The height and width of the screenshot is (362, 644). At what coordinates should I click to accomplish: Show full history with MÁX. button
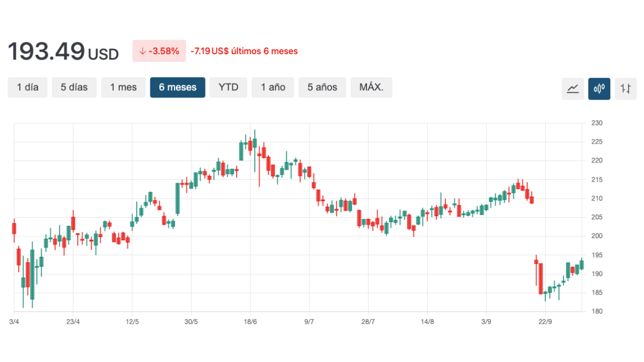point(371,87)
